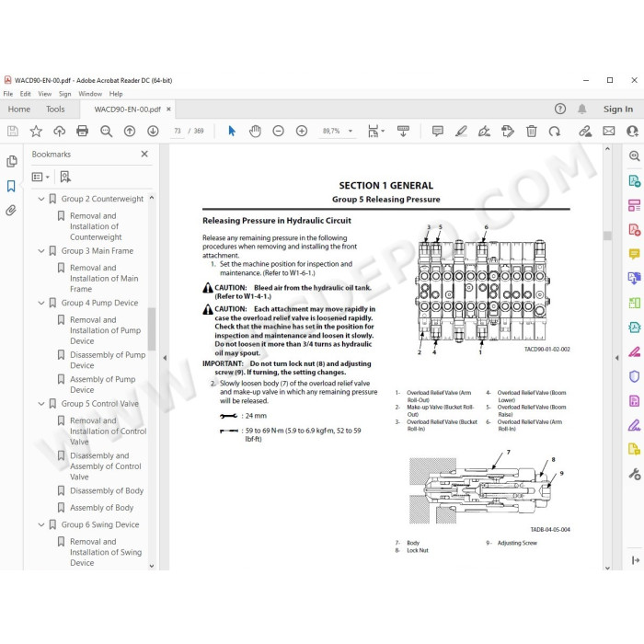Image resolution: width=644 pixels, height=644 pixels.
Task: Open Disassembly of Body bookmark
Action: tap(107, 490)
